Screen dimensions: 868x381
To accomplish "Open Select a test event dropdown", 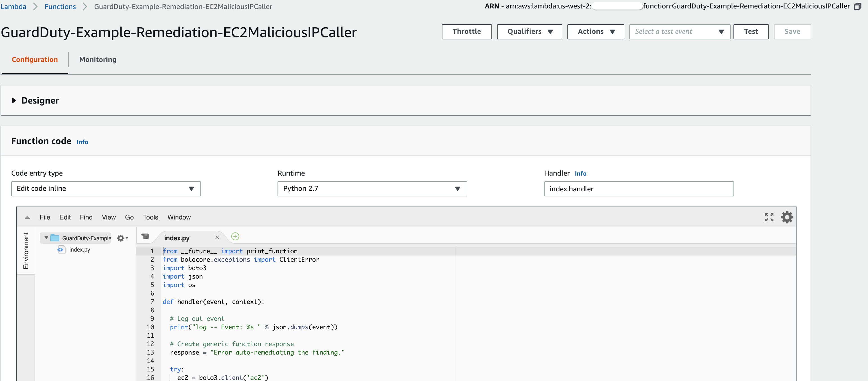I will tap(680, 32).
